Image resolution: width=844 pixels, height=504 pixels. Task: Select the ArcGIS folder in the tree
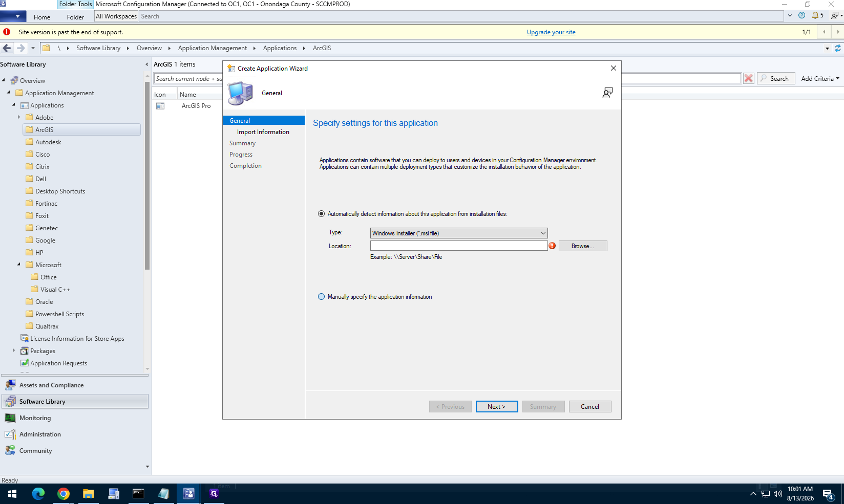[82, 130]
